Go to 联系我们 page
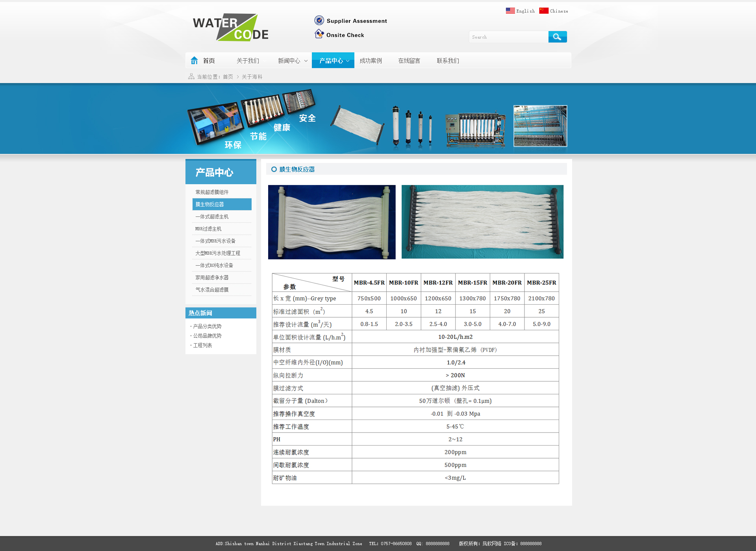This screenshot has height=551, width=756. [x=448, y=61]
